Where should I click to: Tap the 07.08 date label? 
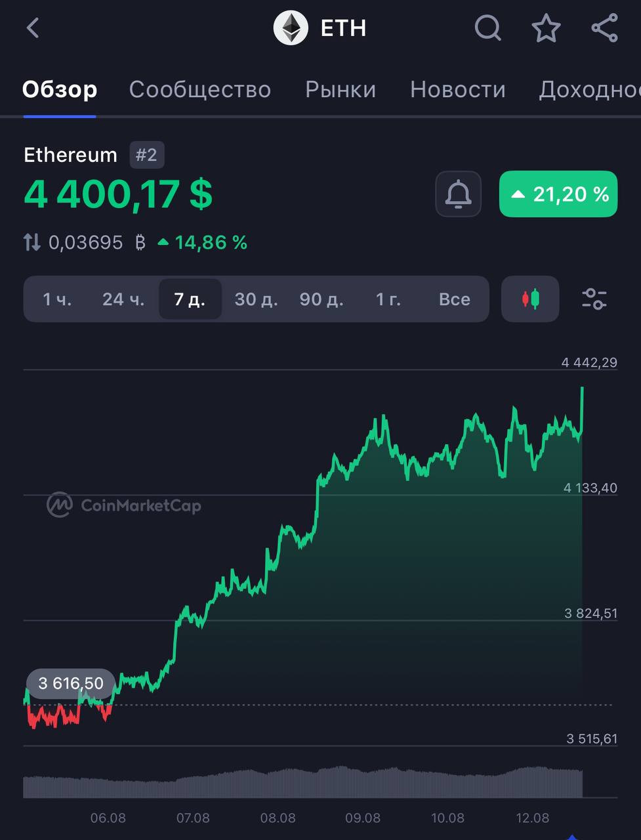(x=193, y=818)
